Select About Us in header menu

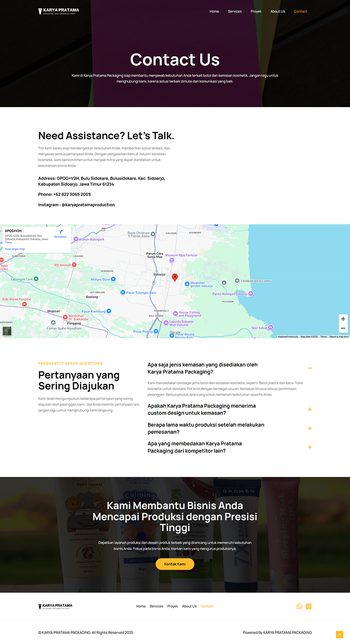pos(277,11)
